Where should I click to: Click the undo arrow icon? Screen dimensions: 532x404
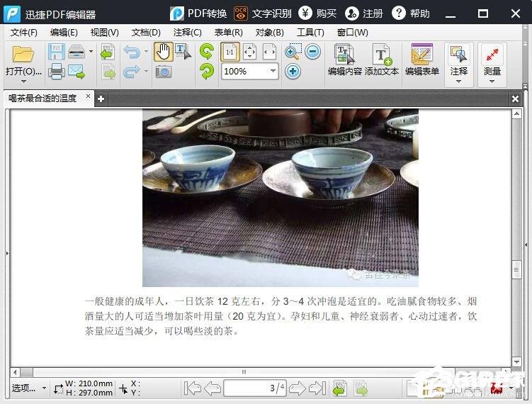click(132, 52)
